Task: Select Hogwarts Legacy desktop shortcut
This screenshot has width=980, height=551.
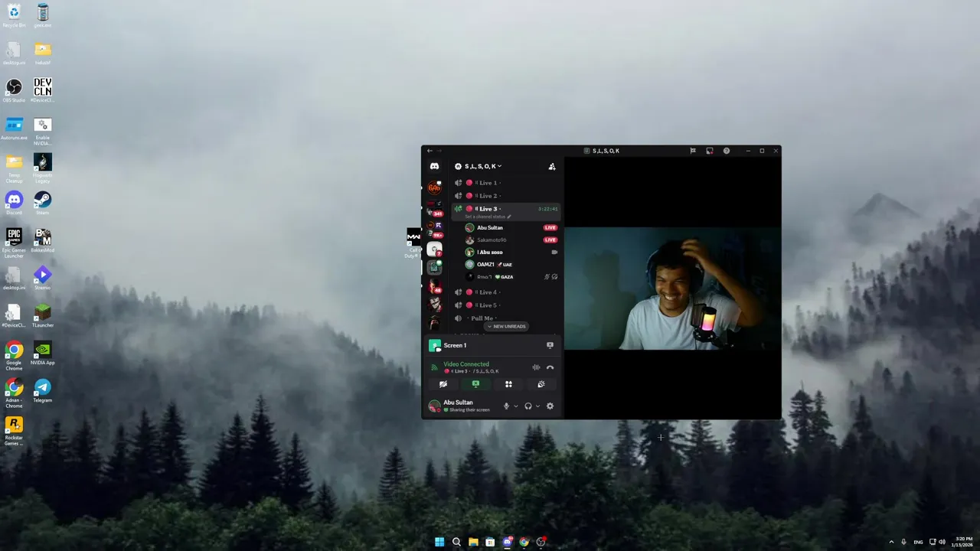Action: [43, 168]
